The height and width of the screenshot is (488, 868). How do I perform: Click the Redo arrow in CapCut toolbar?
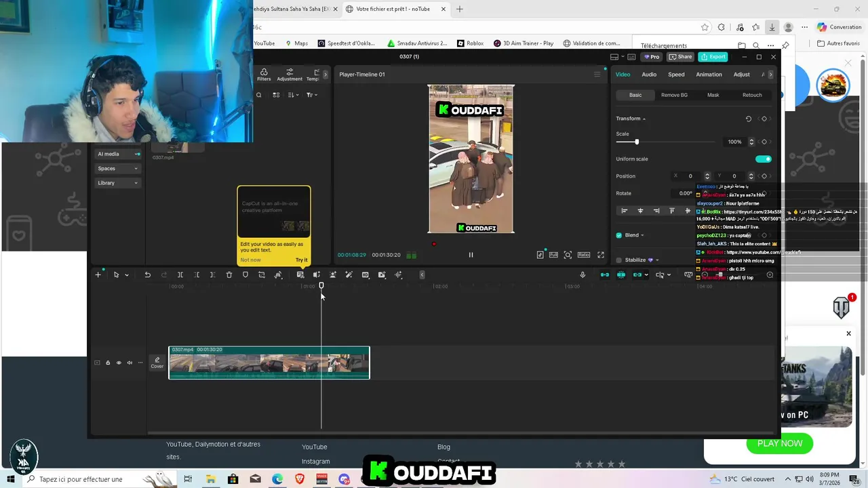[x=164, y=274]
